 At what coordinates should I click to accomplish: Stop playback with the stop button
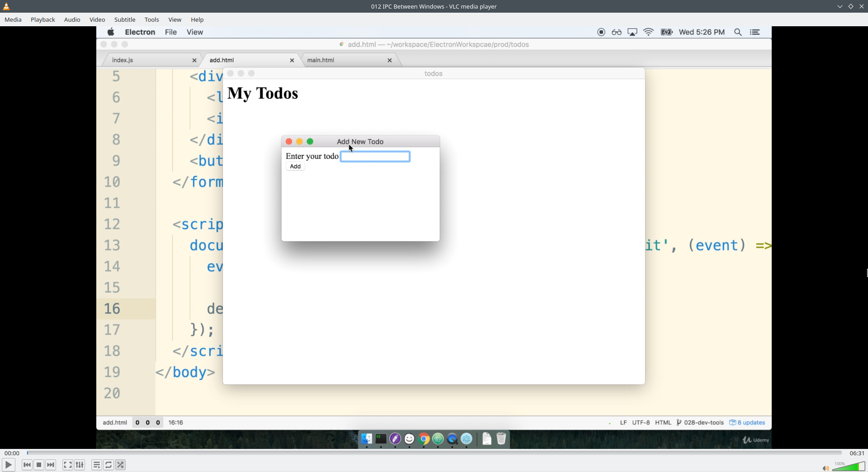pyautogui.click(x=39, y=465)
